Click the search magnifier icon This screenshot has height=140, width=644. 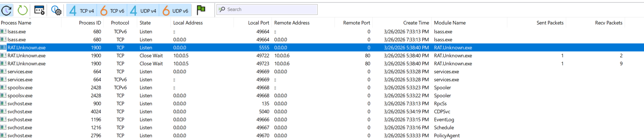point(222,9)
